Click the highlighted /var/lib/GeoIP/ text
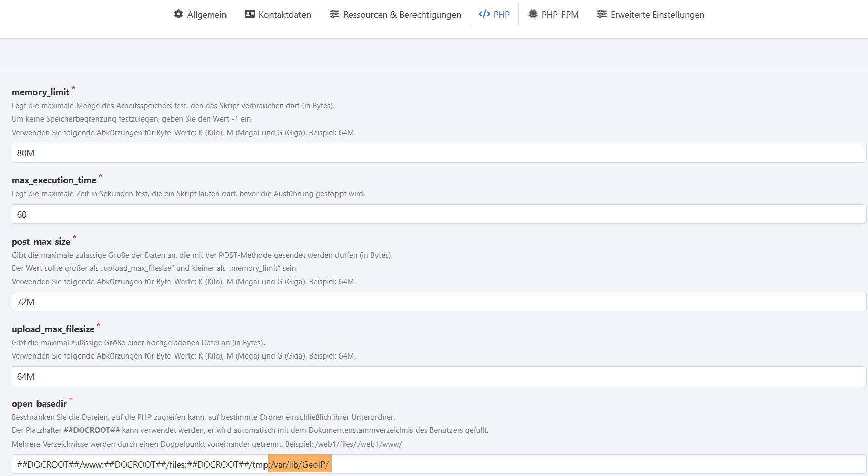The image size is (868, 476). pyautogui.click(x=300, y=465)
